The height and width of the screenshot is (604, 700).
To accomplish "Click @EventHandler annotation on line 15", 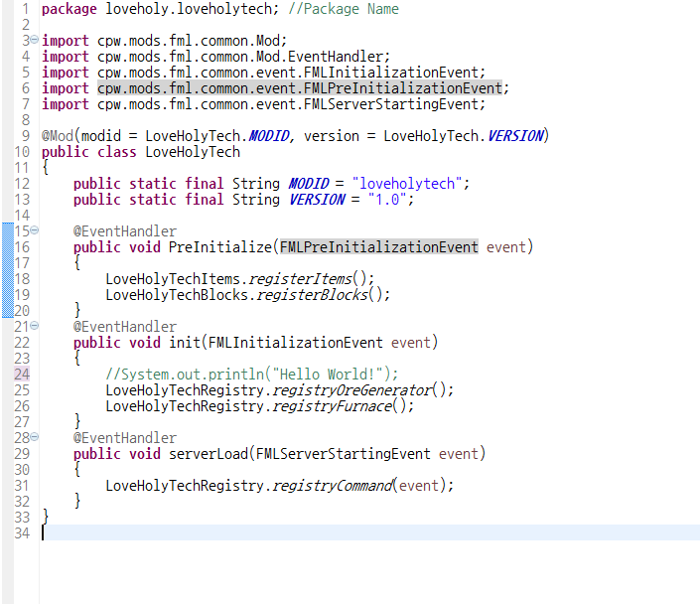I will pos(125,231).
